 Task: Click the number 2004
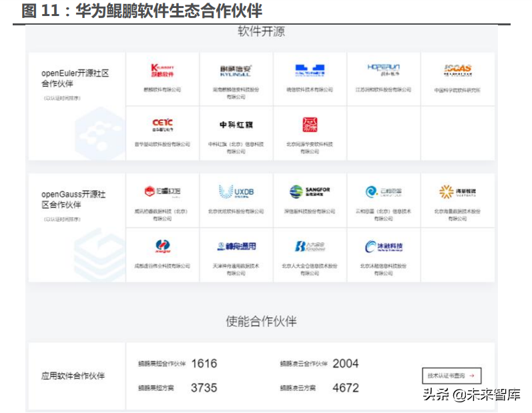click(345, 364)
